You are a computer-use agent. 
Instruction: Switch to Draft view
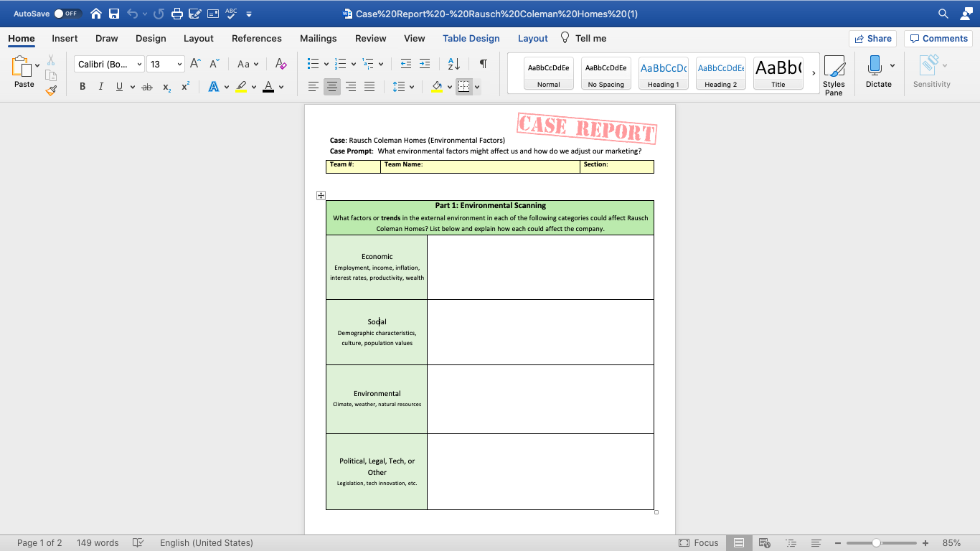(816, 543)
